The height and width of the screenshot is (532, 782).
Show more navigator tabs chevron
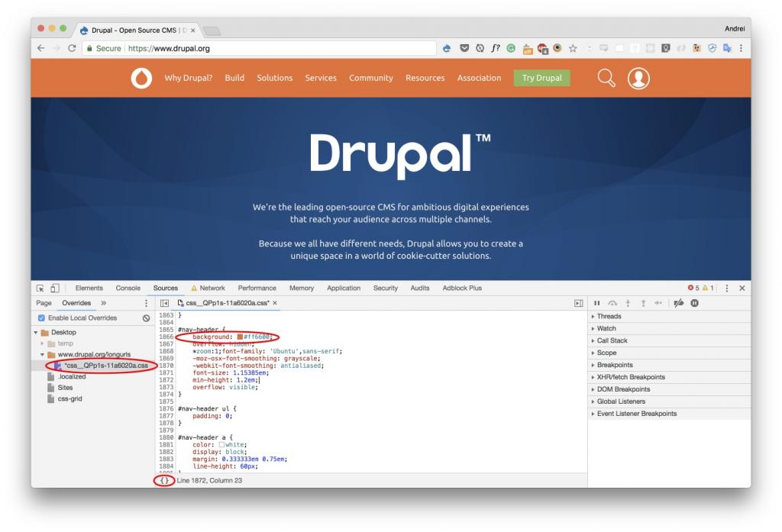(x=103, y=303)
